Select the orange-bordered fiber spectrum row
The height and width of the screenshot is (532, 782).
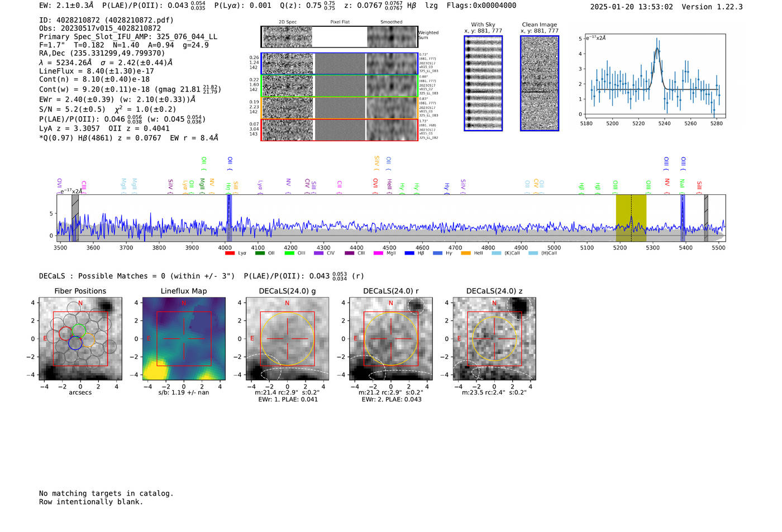[x=339, y=108]
